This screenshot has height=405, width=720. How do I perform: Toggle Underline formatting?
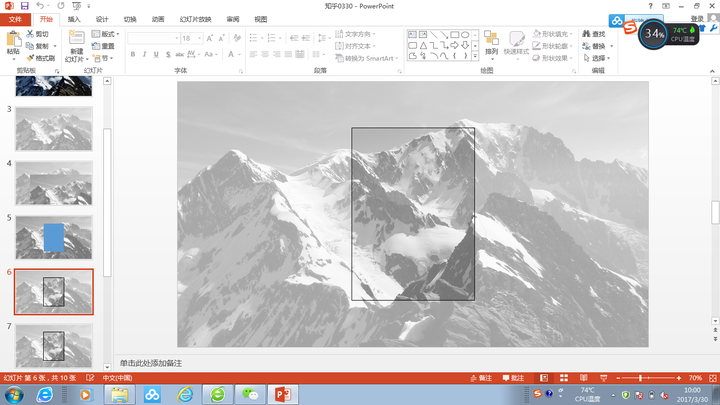[x=156, y=54]
